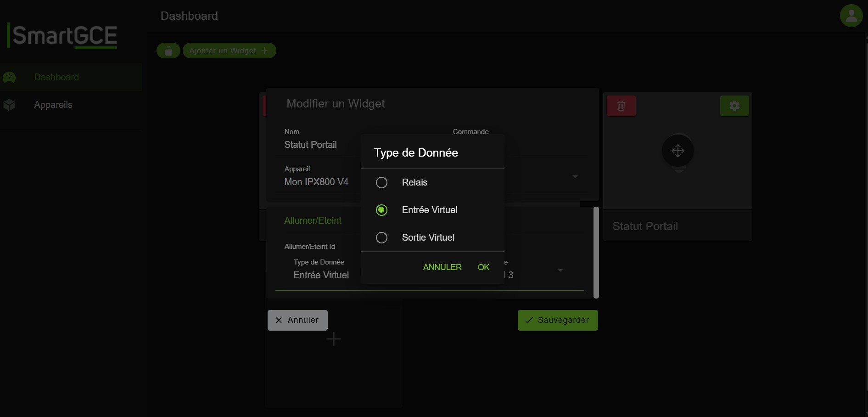868x417 pixels.
Task: Click the Sauvegarder button
Action: pyautogui.click(x=557, y=320)
